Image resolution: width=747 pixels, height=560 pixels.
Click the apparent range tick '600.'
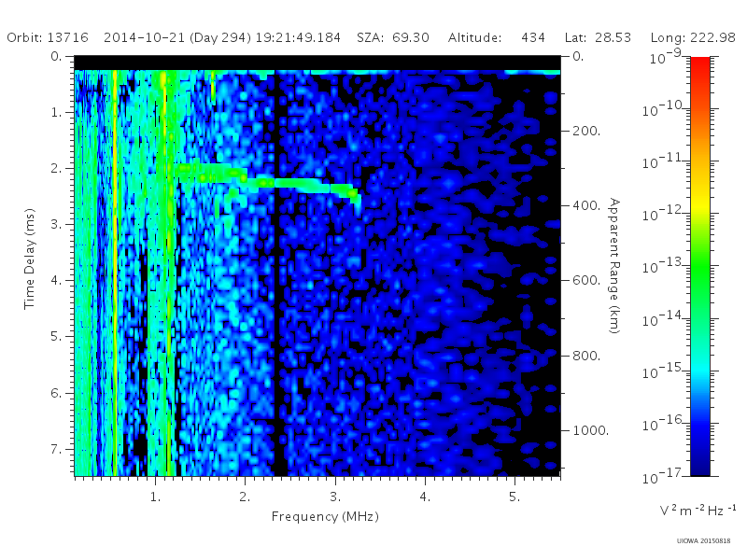click(586, 281)
